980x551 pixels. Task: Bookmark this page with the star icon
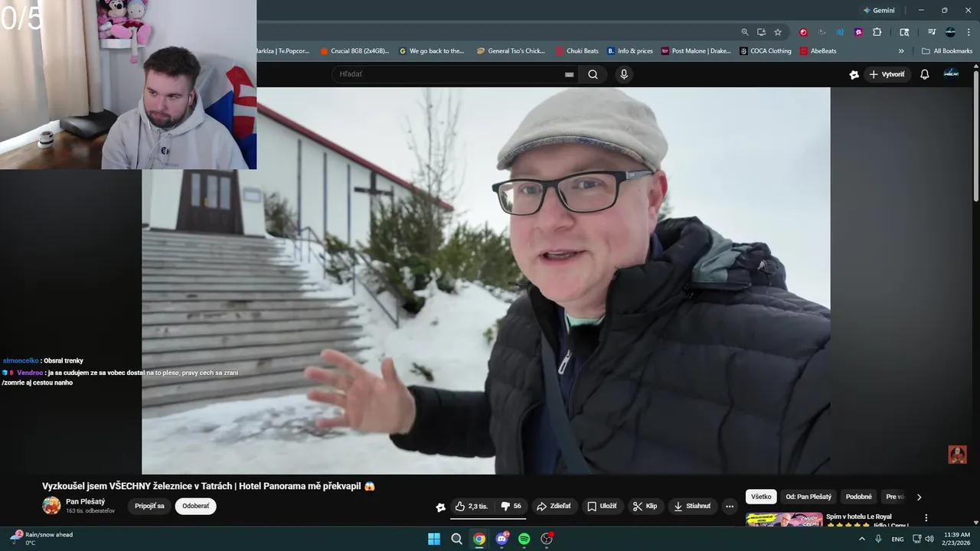click(x=778, y=32)
